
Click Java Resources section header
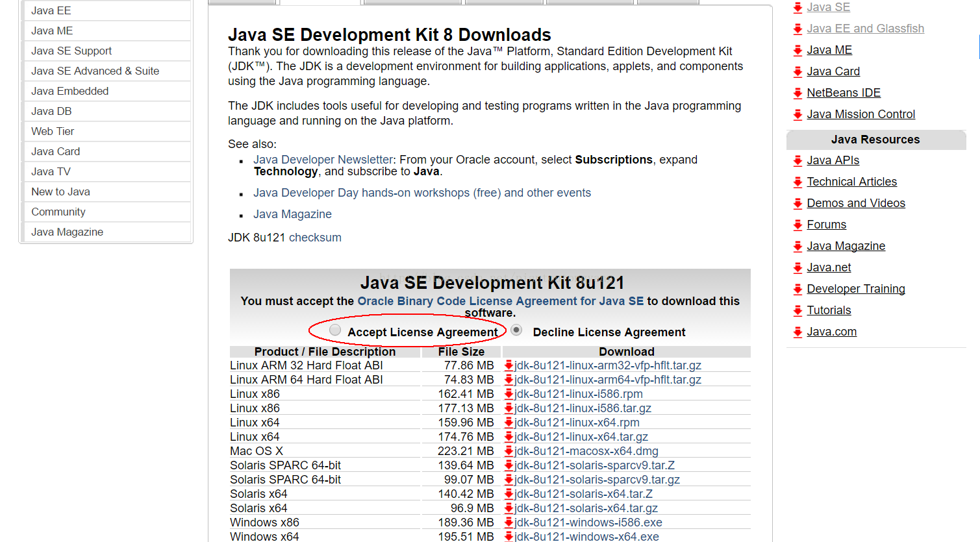(875, 140)
